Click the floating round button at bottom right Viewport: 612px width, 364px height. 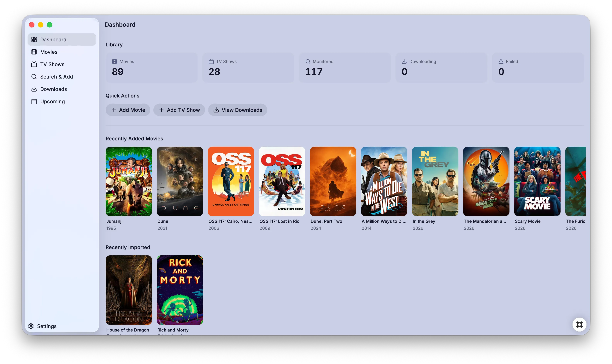coord(579,325)
